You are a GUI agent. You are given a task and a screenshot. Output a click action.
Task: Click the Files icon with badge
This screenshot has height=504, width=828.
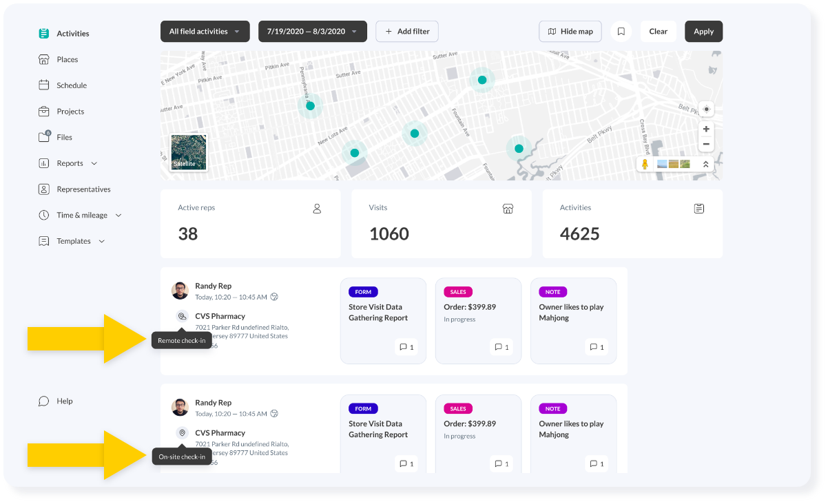tap(43, 136)
